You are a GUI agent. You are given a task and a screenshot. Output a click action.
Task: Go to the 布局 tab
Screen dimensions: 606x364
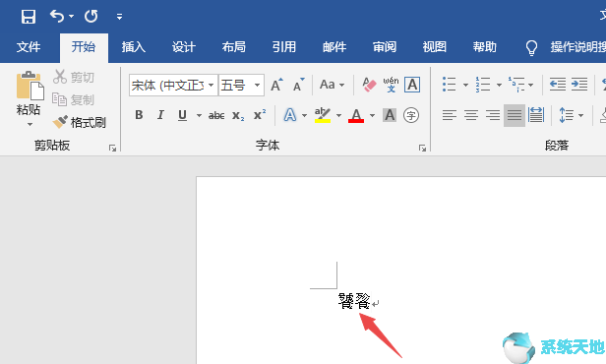click(x=234, y=47)
